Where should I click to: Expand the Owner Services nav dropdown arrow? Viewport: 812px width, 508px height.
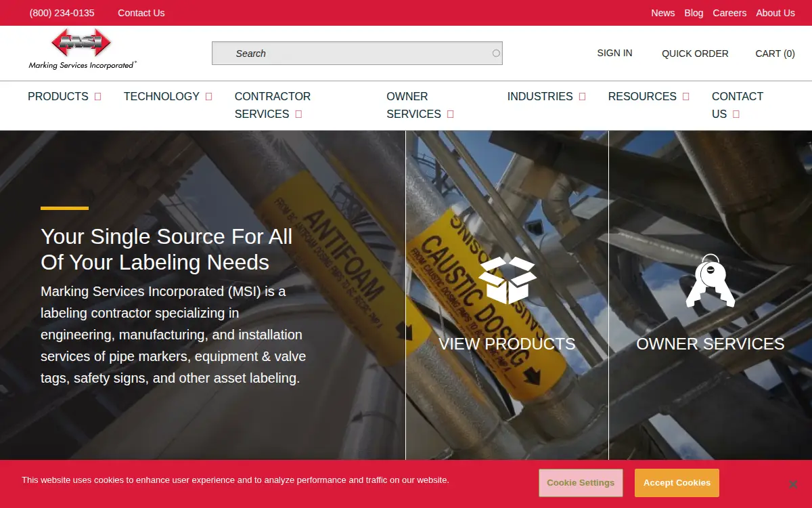(x=450, y=114)
